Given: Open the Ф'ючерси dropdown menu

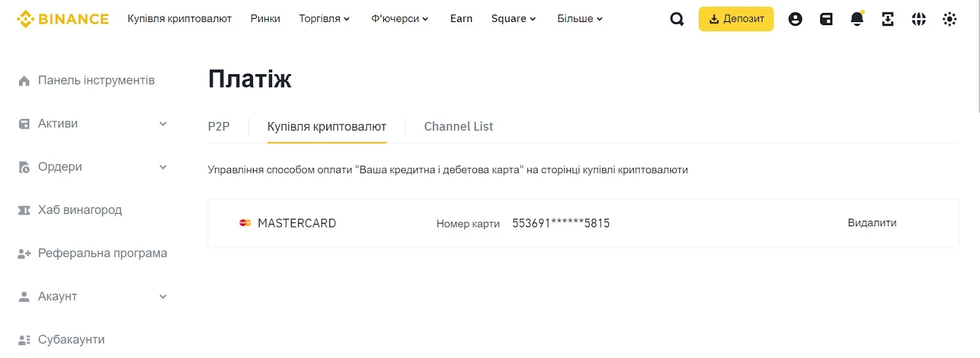Looking at the screenshot, I should click(399, 19).
